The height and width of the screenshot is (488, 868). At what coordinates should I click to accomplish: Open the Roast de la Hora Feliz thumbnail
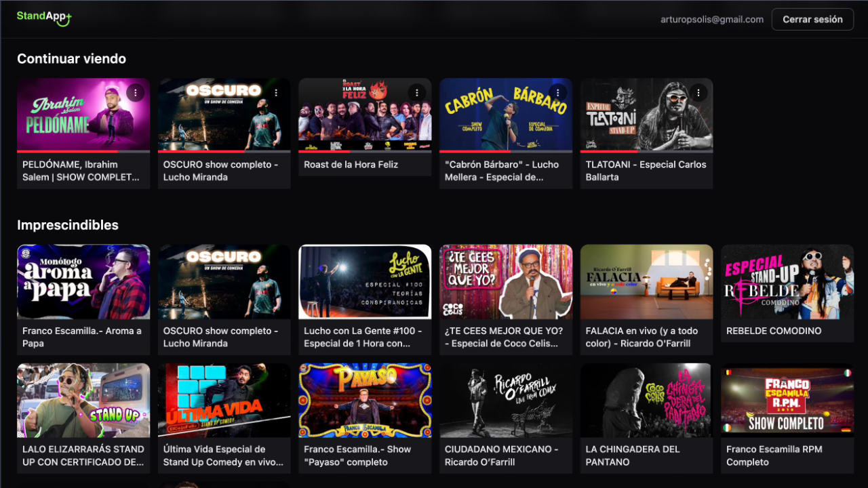[x=365, y=114]
